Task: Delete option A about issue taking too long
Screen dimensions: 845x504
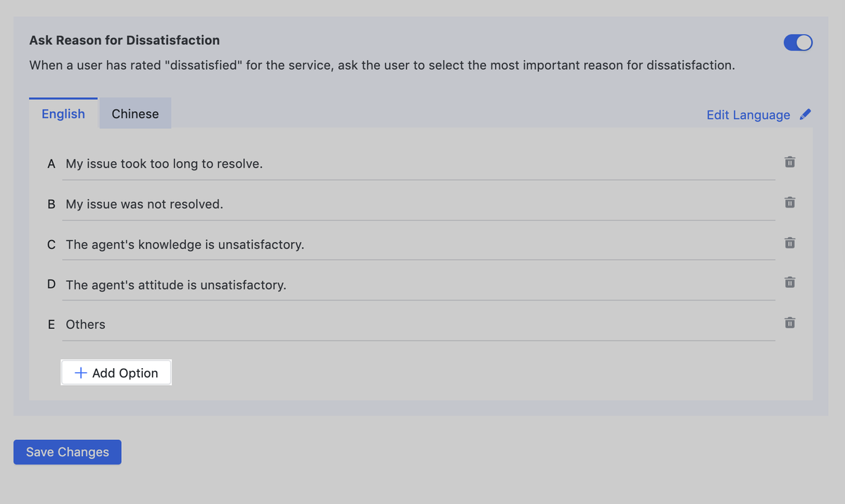Action: click(x=789, y=163)
